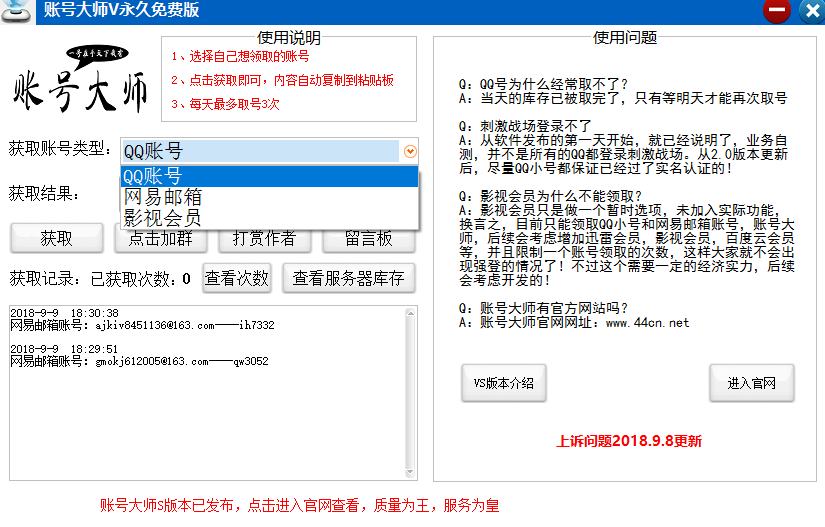
Task: Click the red text 上诉问题2018.9.8更新
Action: click(629, 441)
